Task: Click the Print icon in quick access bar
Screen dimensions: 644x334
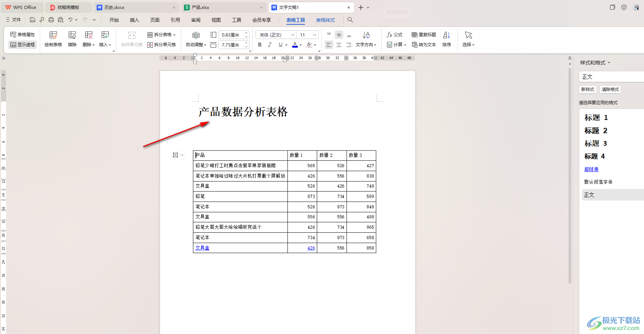Action: [x=51, y=20]
